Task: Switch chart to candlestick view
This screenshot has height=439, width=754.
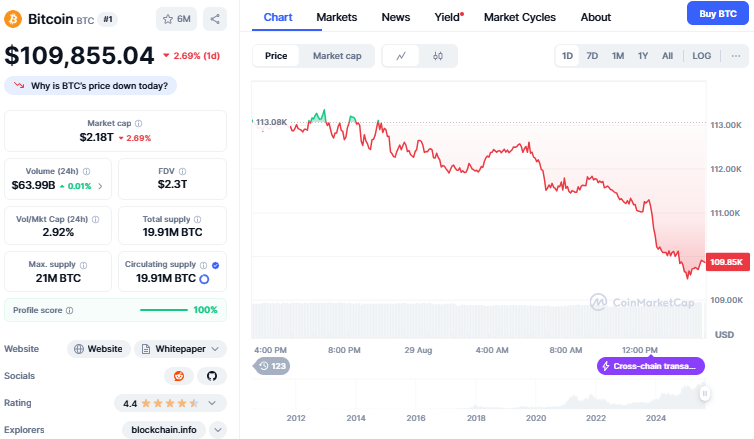Action: pyautogui.click(x=438, y=56)
